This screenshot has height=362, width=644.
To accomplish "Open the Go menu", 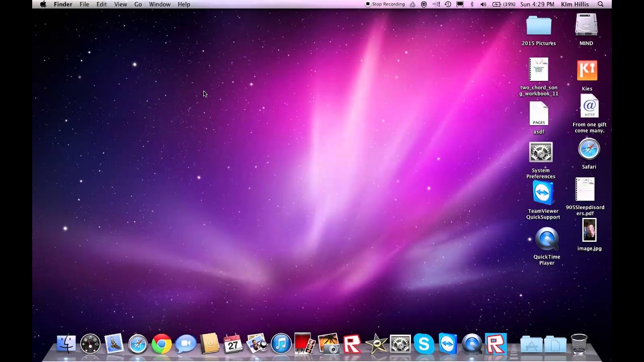I will (x=138, y=4).
